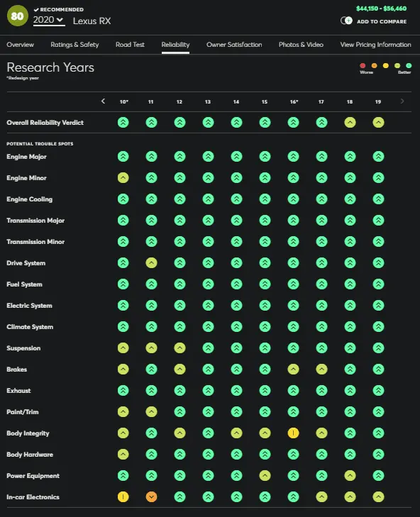Viewport: 420px width, 517px height.
Task: Click the Body Integrity row label
Action: pyautogui.click(x=28, y=433)
